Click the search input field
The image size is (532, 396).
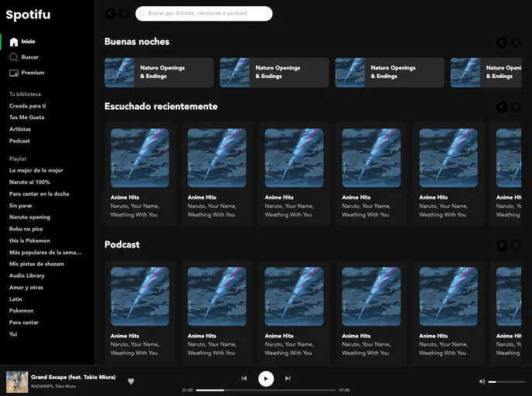(205, 13)
